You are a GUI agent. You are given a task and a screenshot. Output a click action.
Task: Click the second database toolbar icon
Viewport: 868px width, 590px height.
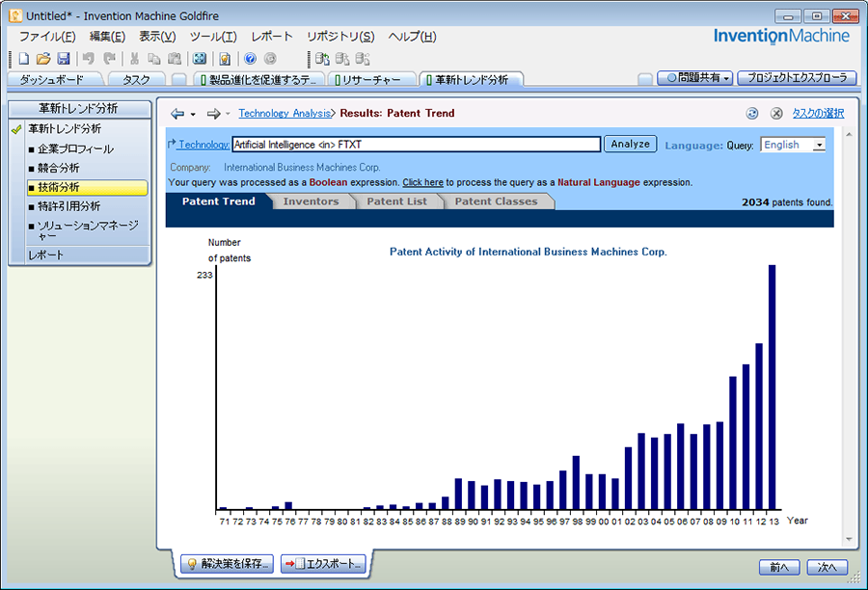coord(342,59)
